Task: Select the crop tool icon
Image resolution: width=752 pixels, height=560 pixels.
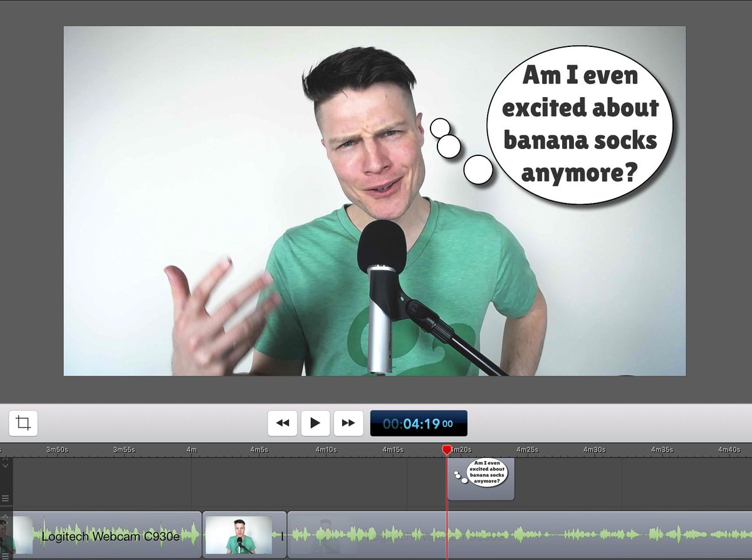Action: point(23,423)
